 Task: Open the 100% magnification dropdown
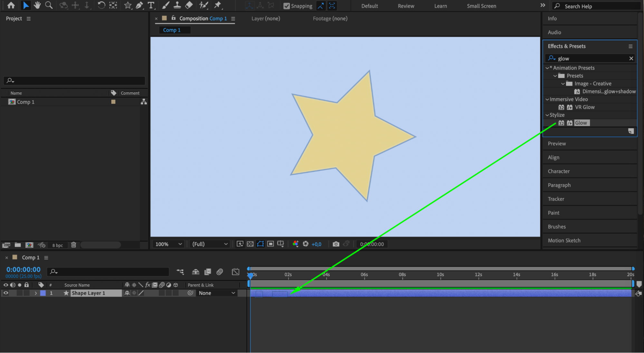coord(169,244)
